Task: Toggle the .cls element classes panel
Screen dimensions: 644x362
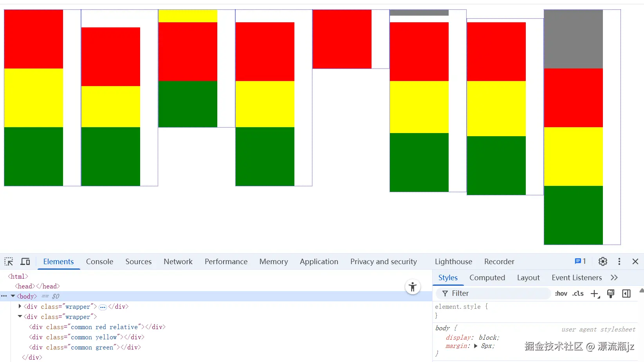Action: [x=578, y=294]
